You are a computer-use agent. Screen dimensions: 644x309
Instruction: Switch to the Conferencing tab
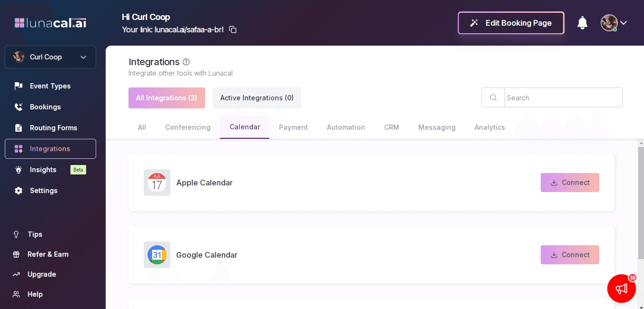coord(188,127)
